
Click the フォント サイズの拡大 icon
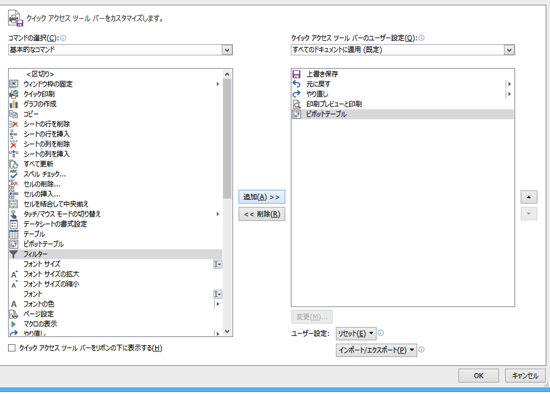[x=13, y=274]
